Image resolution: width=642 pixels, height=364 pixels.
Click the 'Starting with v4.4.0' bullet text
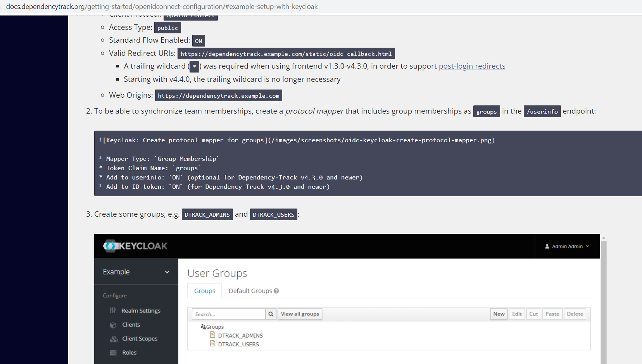232,79
